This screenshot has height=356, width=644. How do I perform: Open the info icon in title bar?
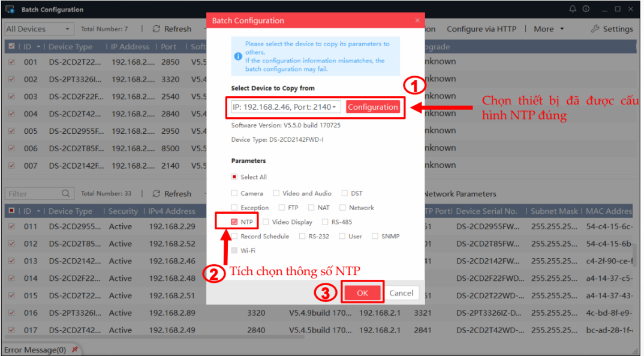click(x=586, y=9)
